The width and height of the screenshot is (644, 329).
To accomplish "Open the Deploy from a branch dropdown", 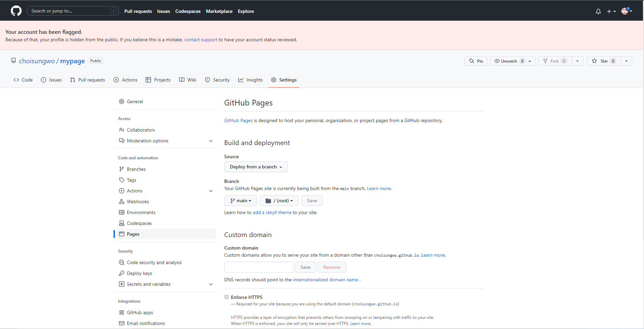I will click(256, 167).
